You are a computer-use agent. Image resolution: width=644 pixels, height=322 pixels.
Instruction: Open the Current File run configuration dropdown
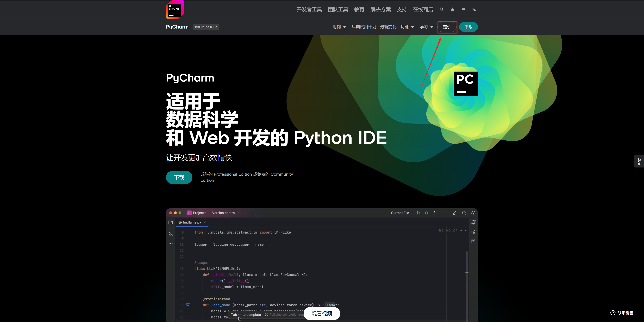pyautogui.click(x=401, y=213)
